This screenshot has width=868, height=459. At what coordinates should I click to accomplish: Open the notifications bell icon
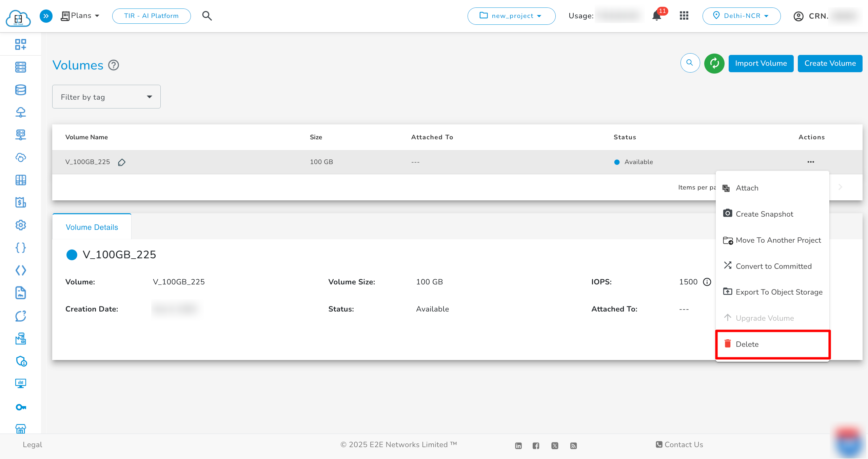(x=657, y=16)
